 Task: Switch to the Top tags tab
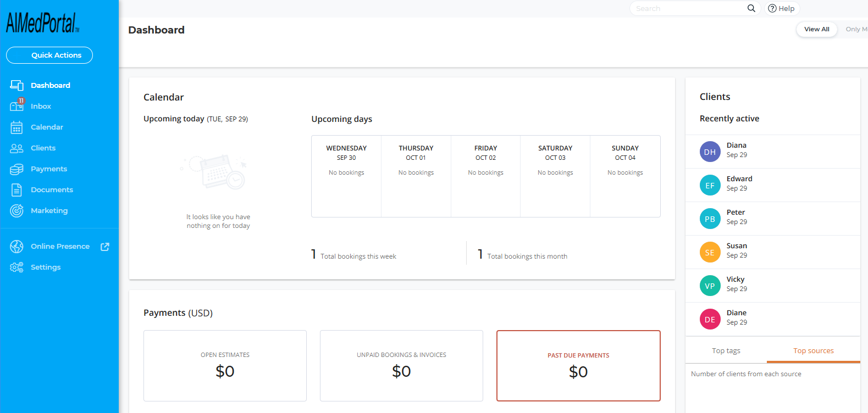click(726, 350)
